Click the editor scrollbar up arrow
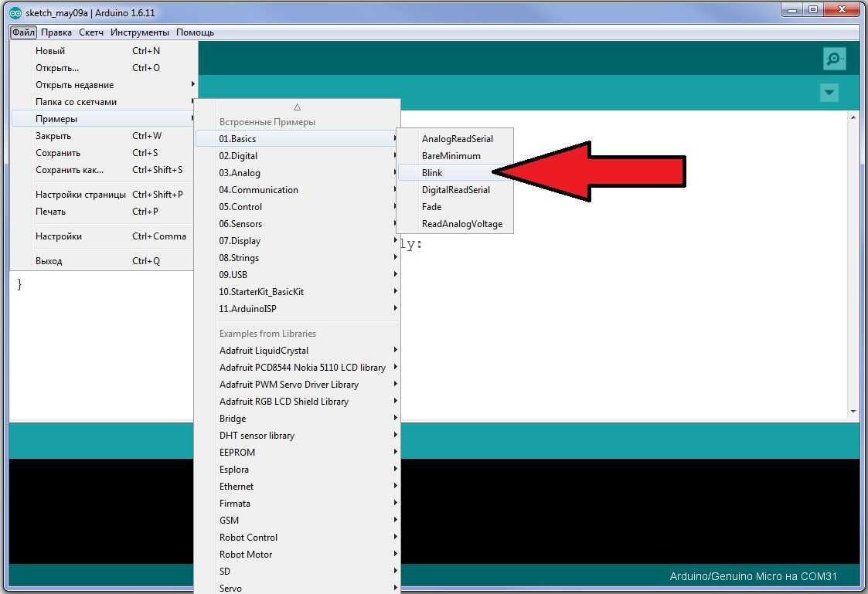Screen dimensions: 868x594 pos(853,117)
